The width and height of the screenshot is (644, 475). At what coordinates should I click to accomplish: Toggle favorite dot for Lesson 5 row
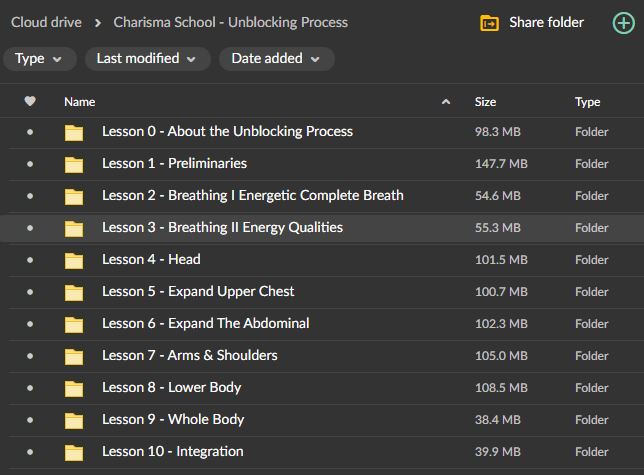pyautogui.click(x=30, y=292)
